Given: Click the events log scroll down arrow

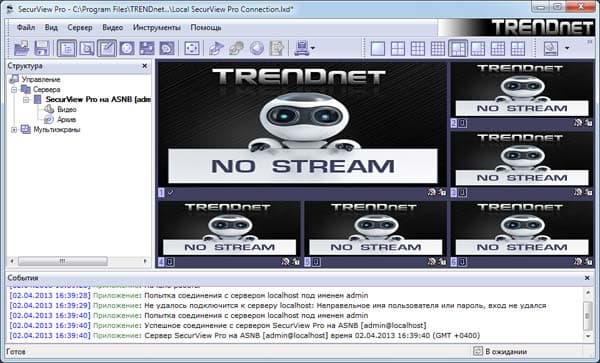Looking at the screenshot, I should point(588,336).
